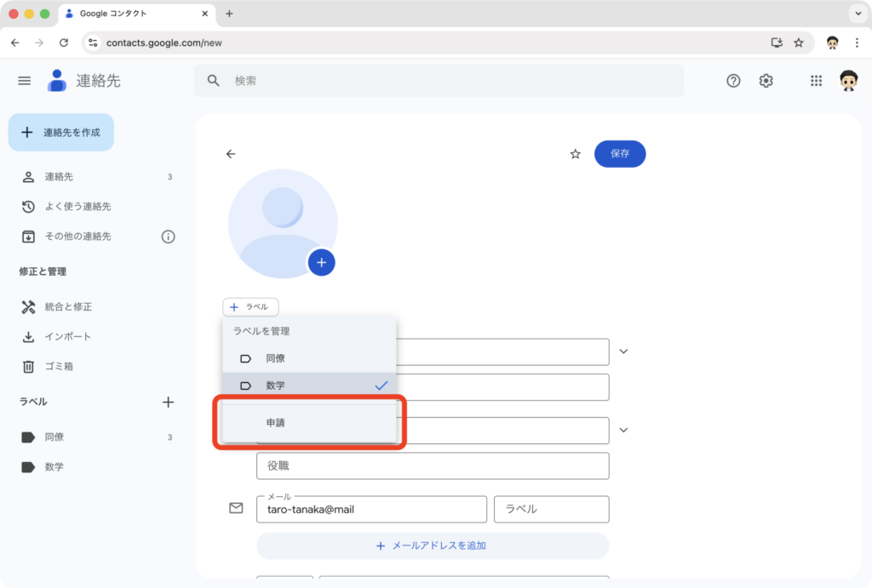Open ゴミ箱 in the sidebar

59,366
